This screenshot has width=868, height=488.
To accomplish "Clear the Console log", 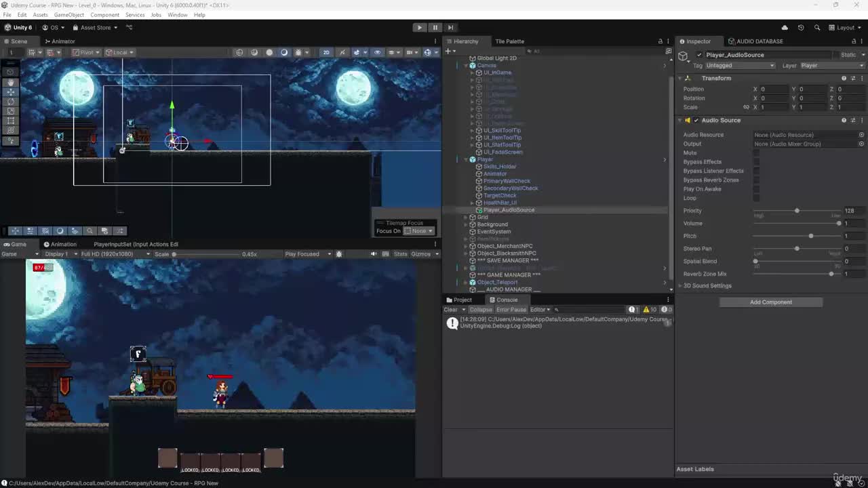I will tap(450, 310).
